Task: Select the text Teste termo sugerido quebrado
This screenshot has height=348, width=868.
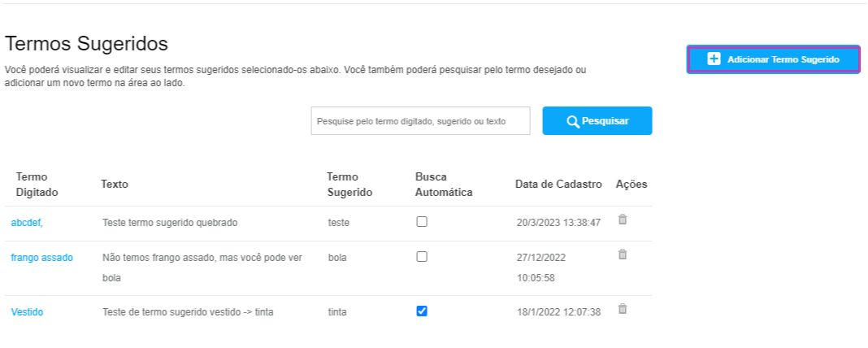Action: pos(170,223)
